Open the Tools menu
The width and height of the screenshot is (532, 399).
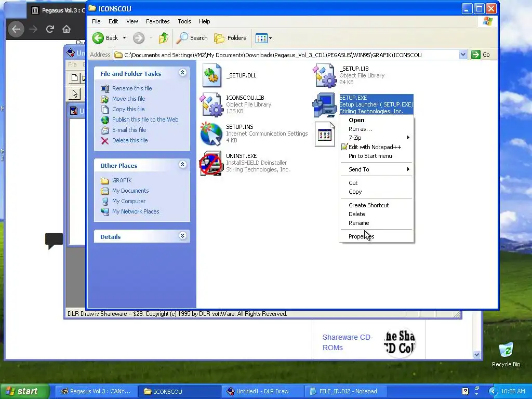tap(184, 21)
